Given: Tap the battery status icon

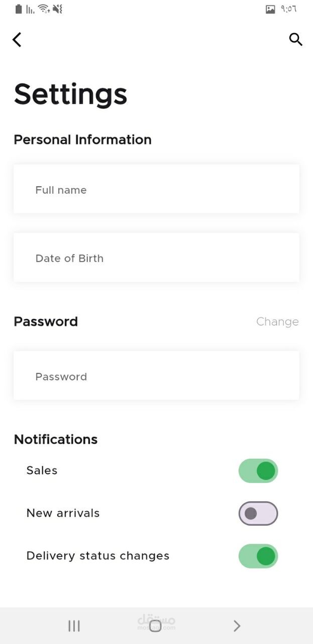Looking at the screenshot, I should tap(19, 9).
